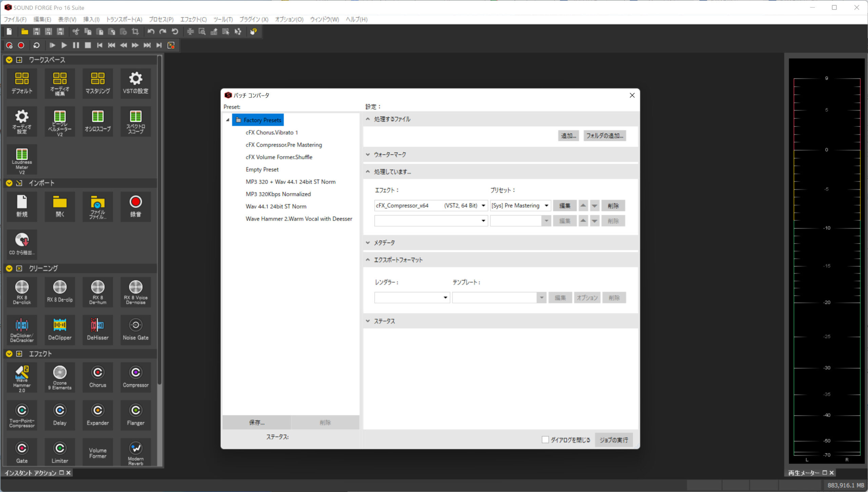Open the Delay effect
868x492 pixels.
(60, 415)
